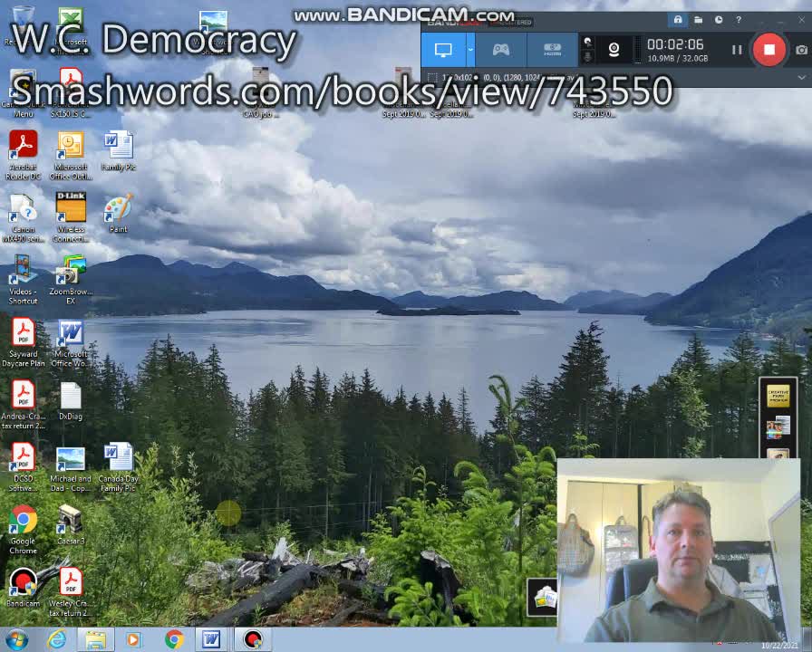
Task: Open DxDiag text file
Action: coord(71,401)
